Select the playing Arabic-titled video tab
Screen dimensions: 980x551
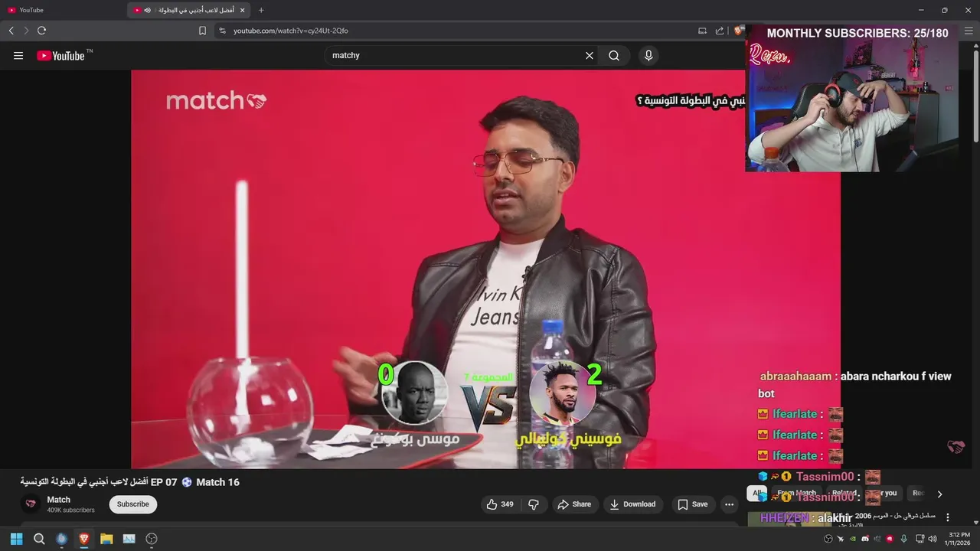189,10
